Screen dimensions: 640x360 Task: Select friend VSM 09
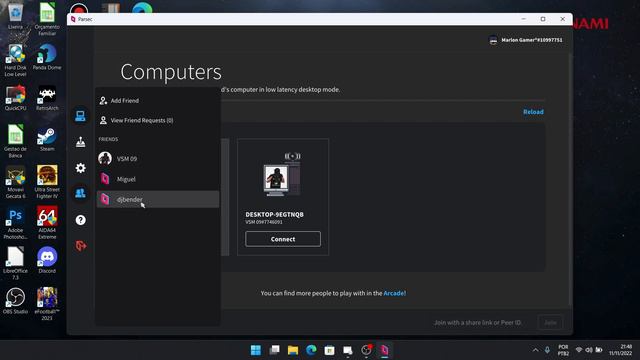point(158,158)
